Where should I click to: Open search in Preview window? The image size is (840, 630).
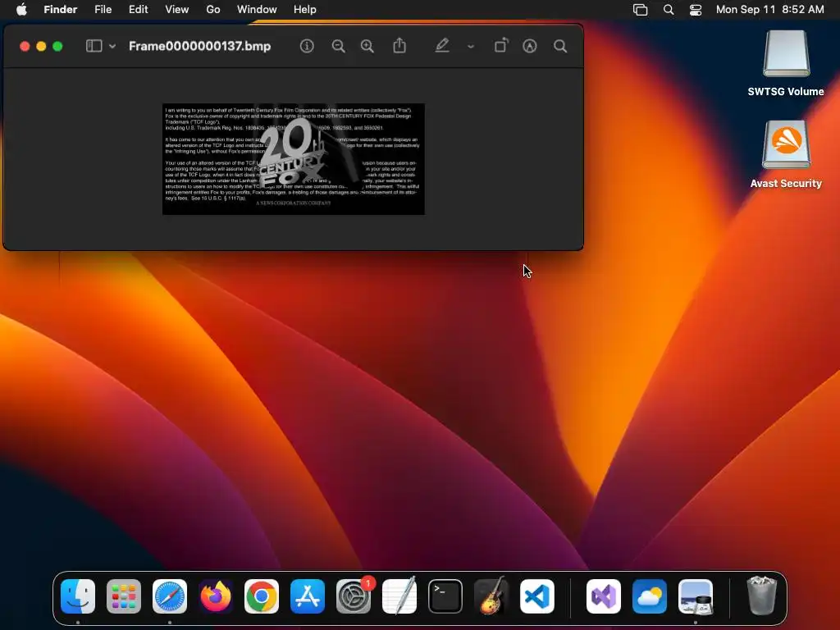click(x=560, y=46)
